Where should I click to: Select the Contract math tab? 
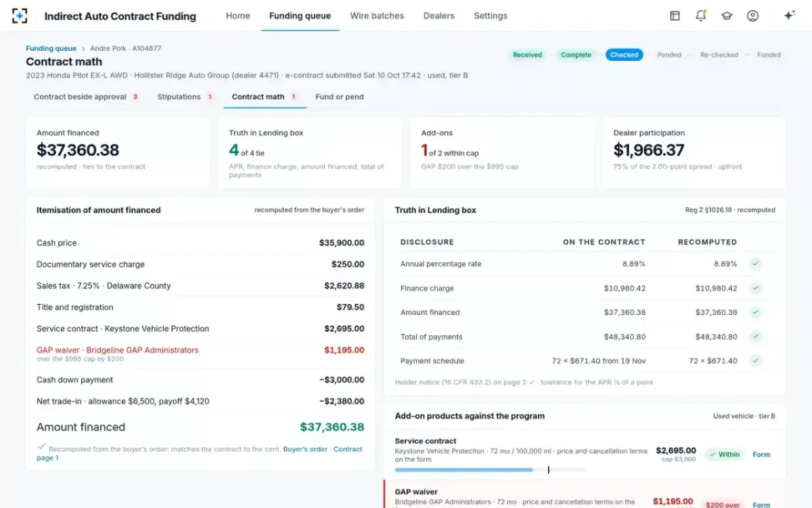point(265,97)
